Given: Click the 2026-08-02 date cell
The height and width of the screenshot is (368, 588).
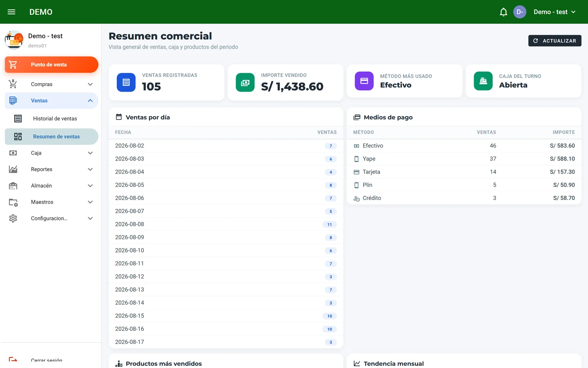Looking at the screenshot, I should [x=130, y=146].
